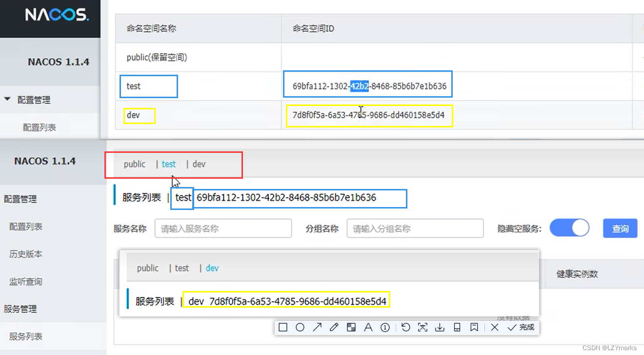Click NACOS 1.1.4 heading beside namespace tabs
Screen dimensions: 644x355
coord(45,161)
